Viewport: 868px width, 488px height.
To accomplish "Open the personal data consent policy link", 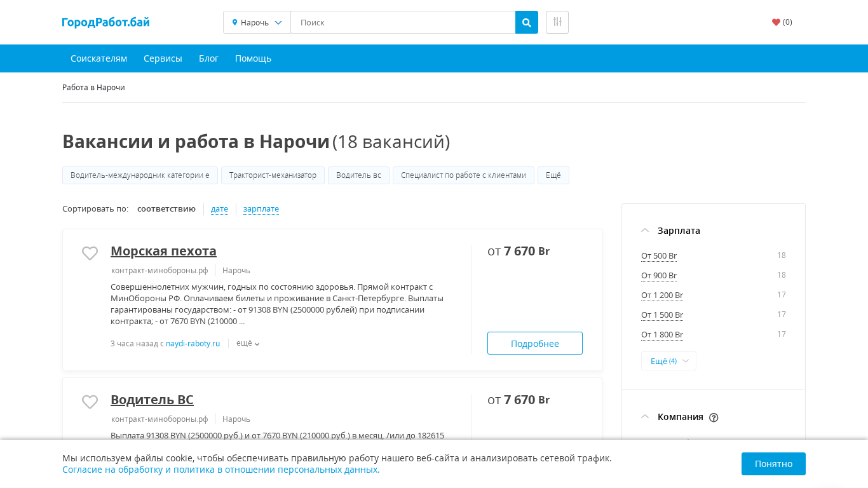I will (x=221, y=470).
